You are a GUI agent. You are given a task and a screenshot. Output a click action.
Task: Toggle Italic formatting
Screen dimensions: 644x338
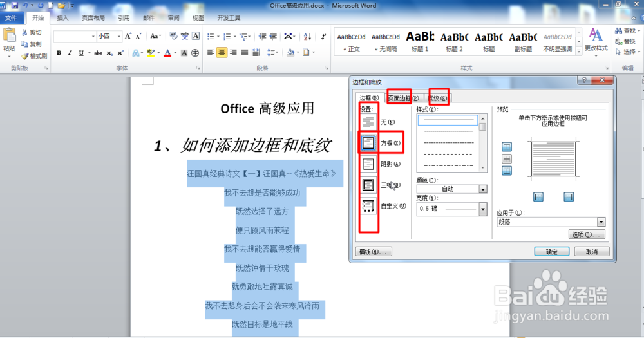[x=70, y=53]
